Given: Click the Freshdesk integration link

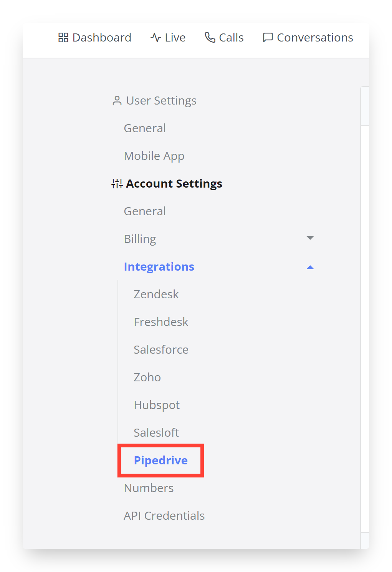Looking at the screenshot, I should point(161,322).
